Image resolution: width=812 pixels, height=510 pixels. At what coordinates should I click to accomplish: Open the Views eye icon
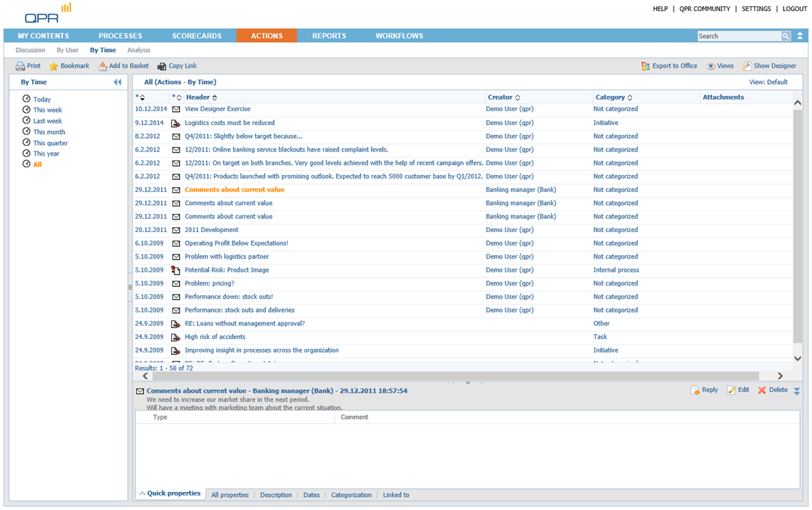pos(710,67)
